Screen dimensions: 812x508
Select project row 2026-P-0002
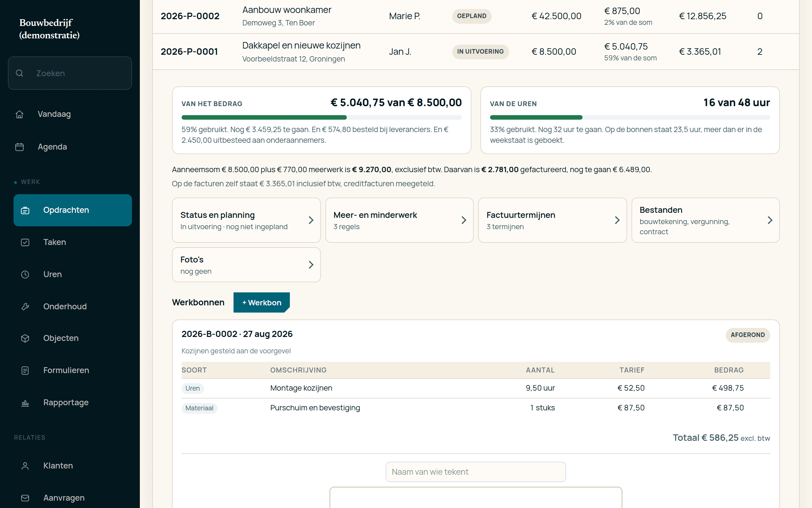tap(476, 16)
